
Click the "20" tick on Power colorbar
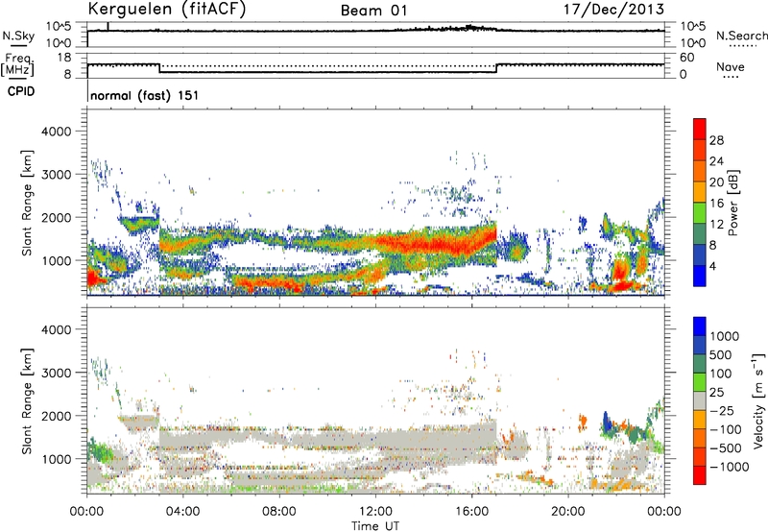(716, 182)
